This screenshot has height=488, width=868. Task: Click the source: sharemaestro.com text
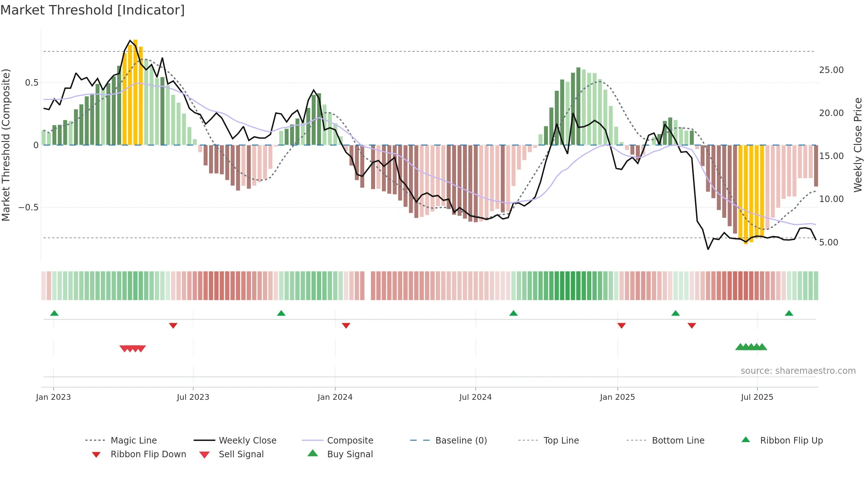coord(798,371)
